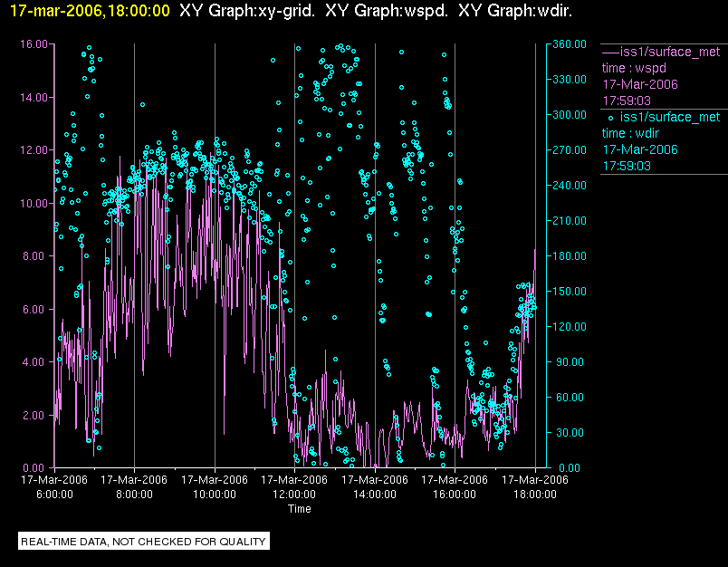The width and height of the screenshot is (728, 567).
Task: Click the 8.00 value on left axis
Action: tap(34, 255)
